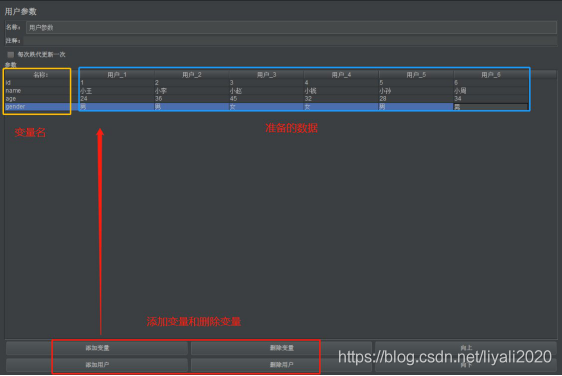
Task: Select the 用户_4 column header
Action: [341, 75]
